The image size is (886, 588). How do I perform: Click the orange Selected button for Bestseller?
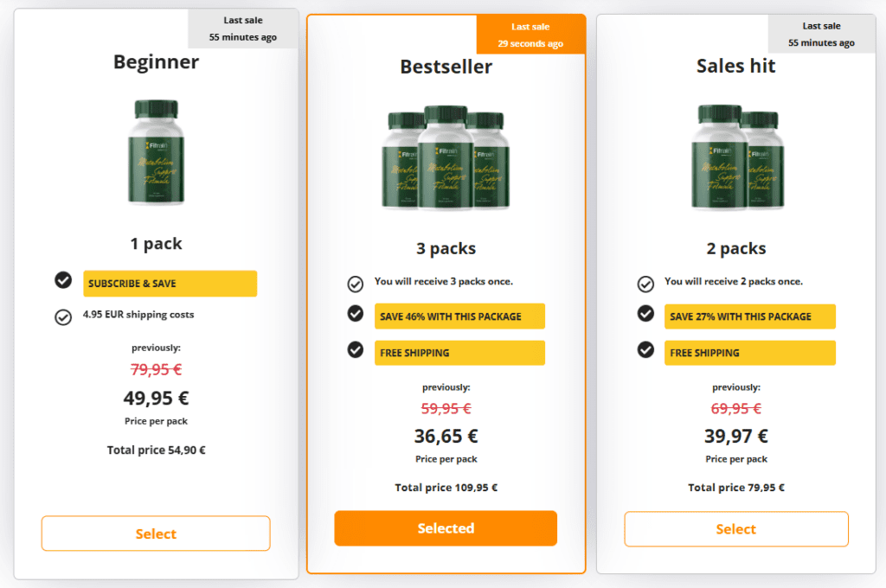click(446, 528)
